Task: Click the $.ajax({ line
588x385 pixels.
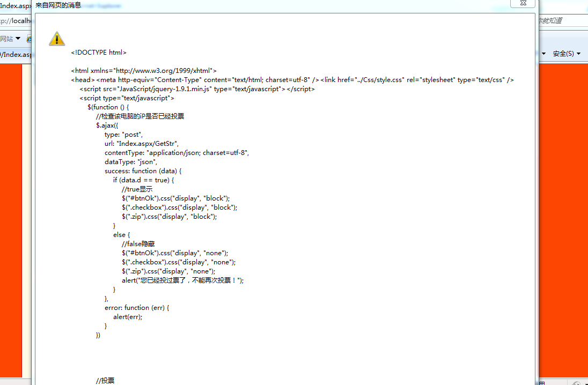Action: click(107, 125)
